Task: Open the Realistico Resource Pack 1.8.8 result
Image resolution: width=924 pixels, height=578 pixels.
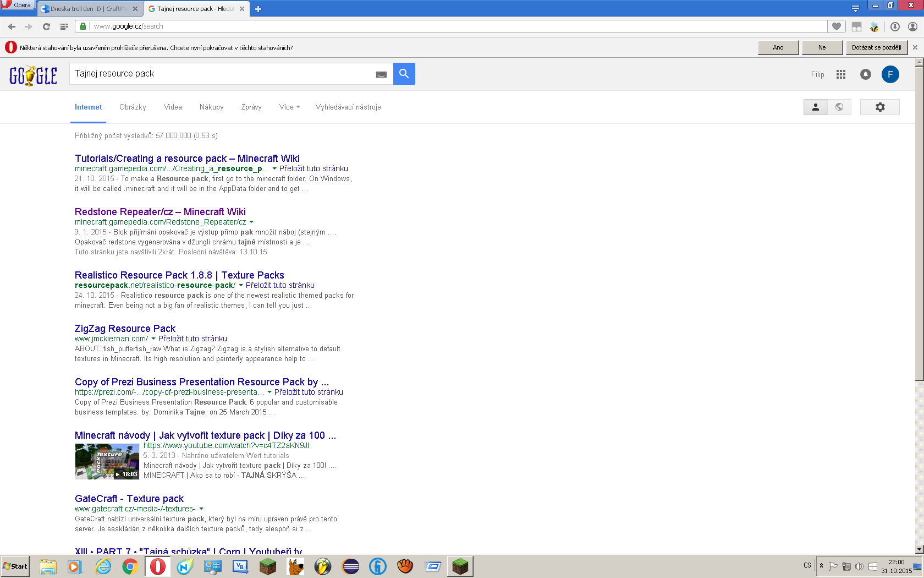Action: tap(179, 275)
